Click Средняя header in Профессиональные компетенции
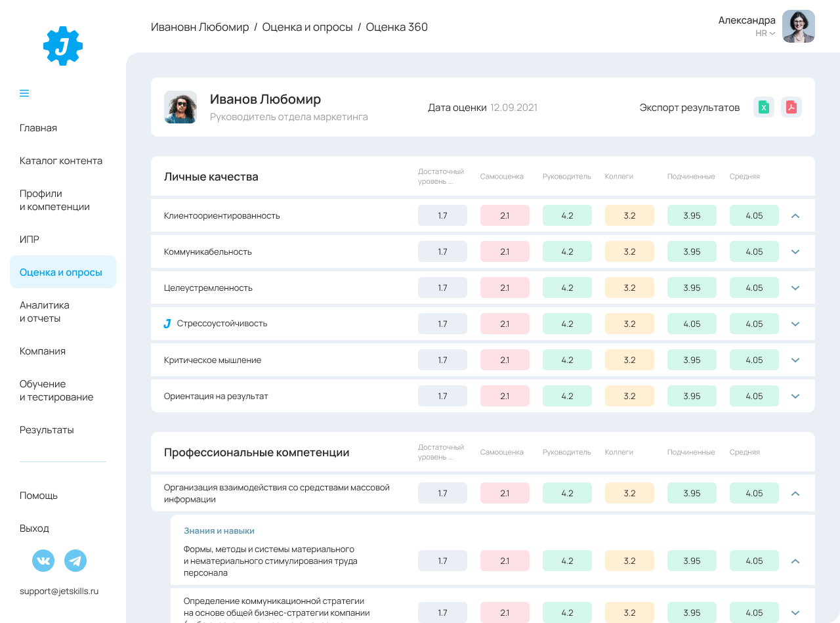840x623 pixels. [745, 452]
